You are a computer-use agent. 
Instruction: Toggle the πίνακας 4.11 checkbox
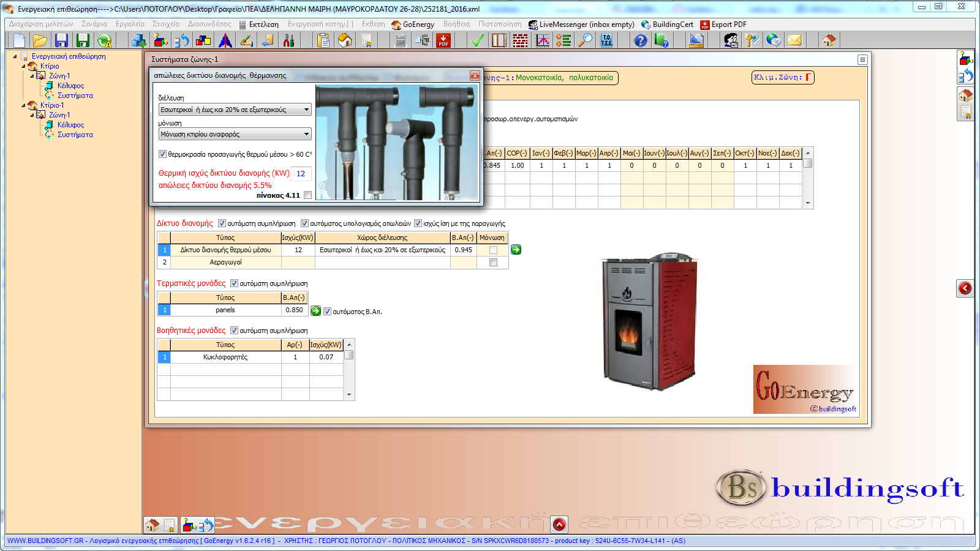pyautogui.click(x=308, y=195)
